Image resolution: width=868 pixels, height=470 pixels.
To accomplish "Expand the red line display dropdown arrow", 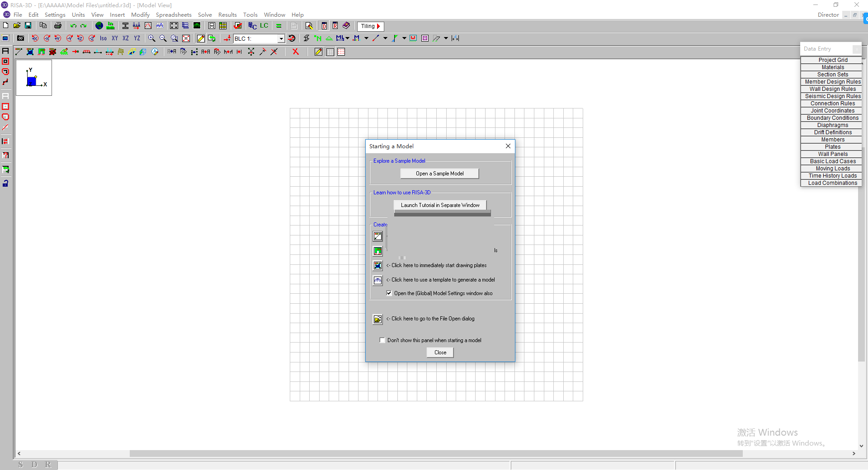I will (385, 38).
